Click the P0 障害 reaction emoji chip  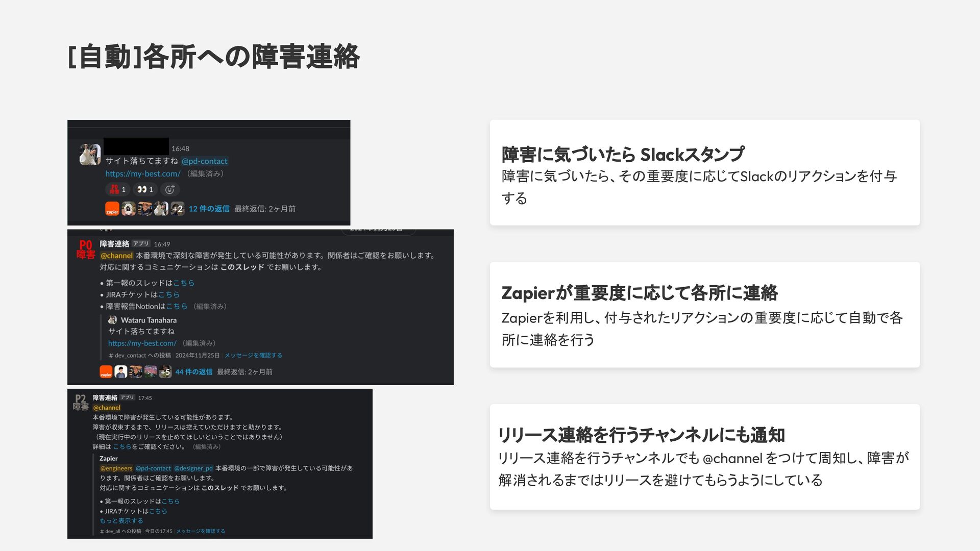click(117, 189)
